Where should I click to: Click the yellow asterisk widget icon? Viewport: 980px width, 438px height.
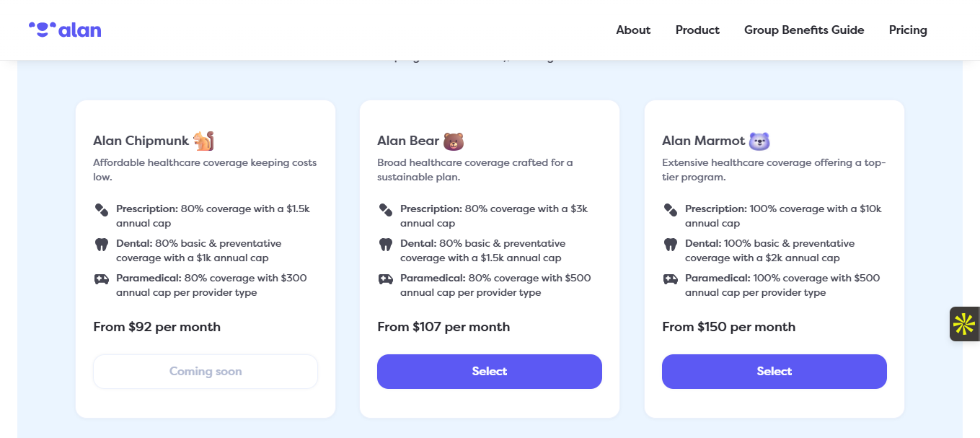964,324
